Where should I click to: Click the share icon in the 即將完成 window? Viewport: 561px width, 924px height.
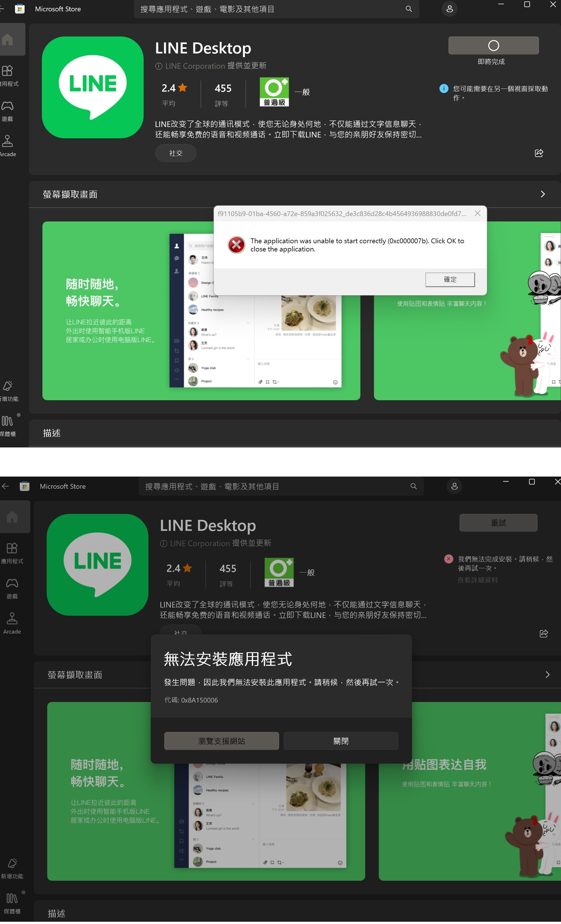539,153
